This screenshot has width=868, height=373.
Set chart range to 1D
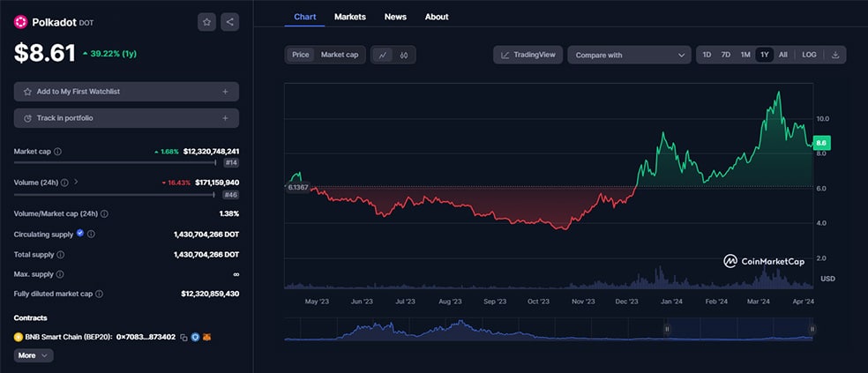point(707,55)
